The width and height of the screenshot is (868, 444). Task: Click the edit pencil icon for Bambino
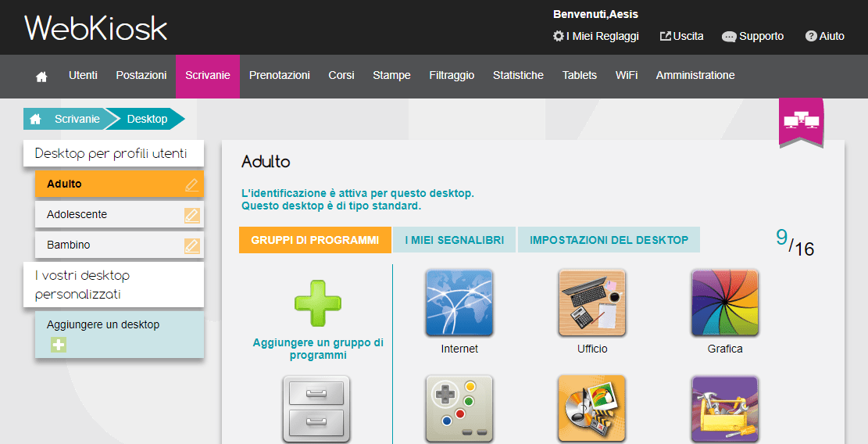point(192,245)
